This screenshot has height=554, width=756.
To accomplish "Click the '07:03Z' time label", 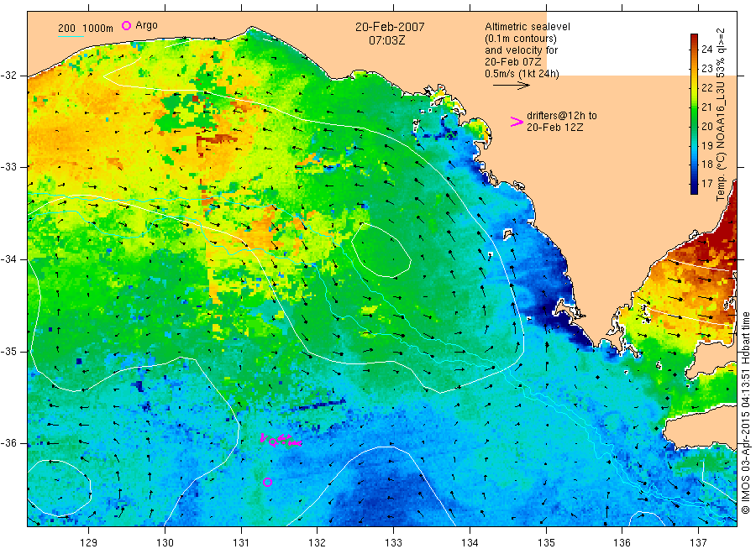I will [386, 40].
